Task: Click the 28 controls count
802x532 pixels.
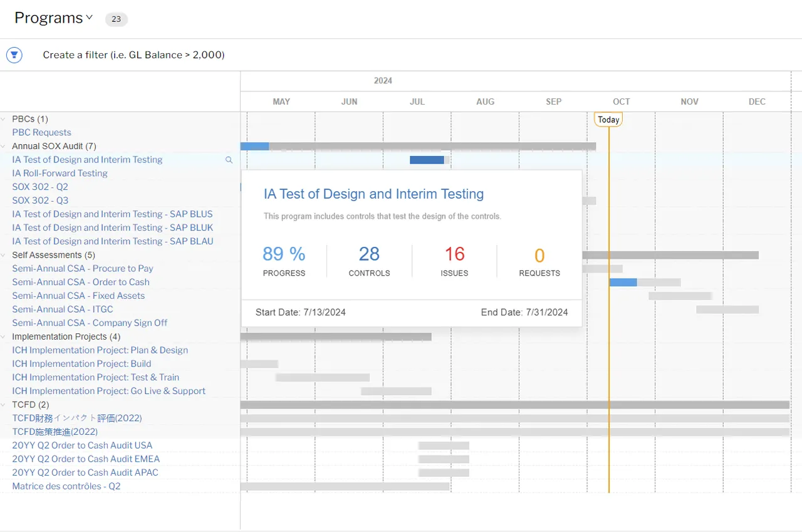Action: [x=369, y=254]
